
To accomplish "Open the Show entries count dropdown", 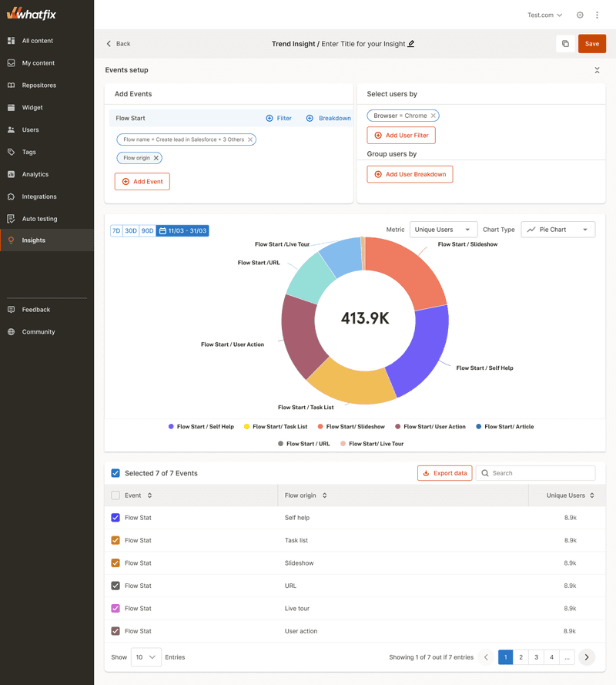I will point(146,657).
